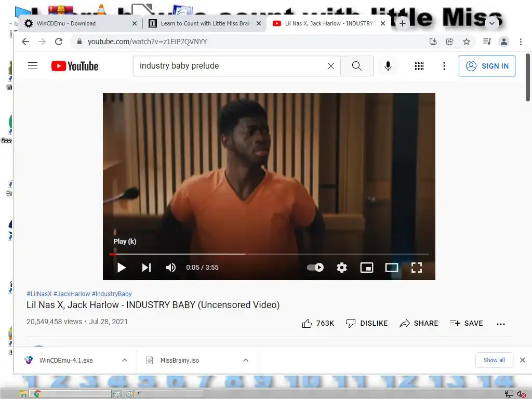Image resolution: width=532 pixels, height=399 pixels.
Task: Enter full screen mode
Action: click(x=416, y=268)
